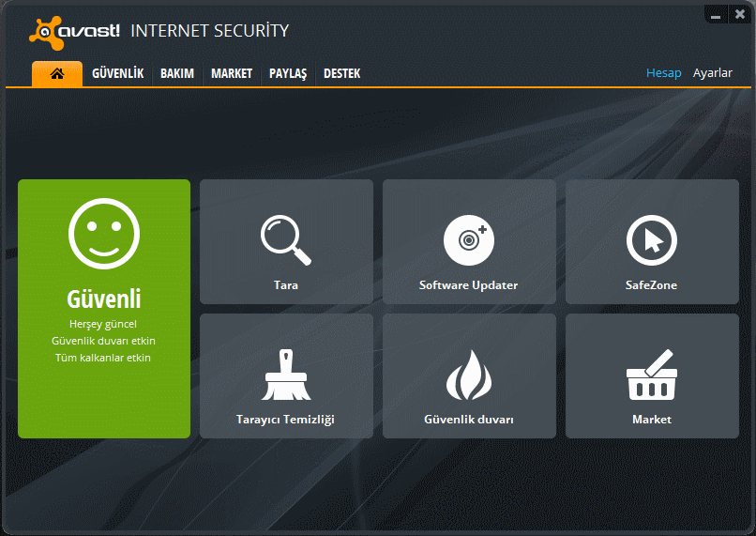Click the Hesap link
This screenshot has width=756, height=536.
click(663, 73)
